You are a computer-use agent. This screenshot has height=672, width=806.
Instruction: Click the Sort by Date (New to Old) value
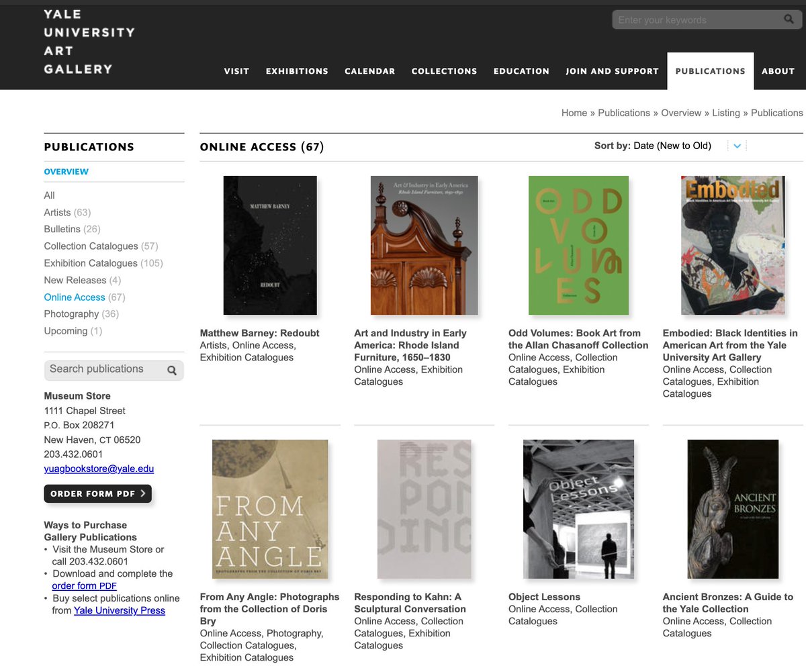click(672, 146)
